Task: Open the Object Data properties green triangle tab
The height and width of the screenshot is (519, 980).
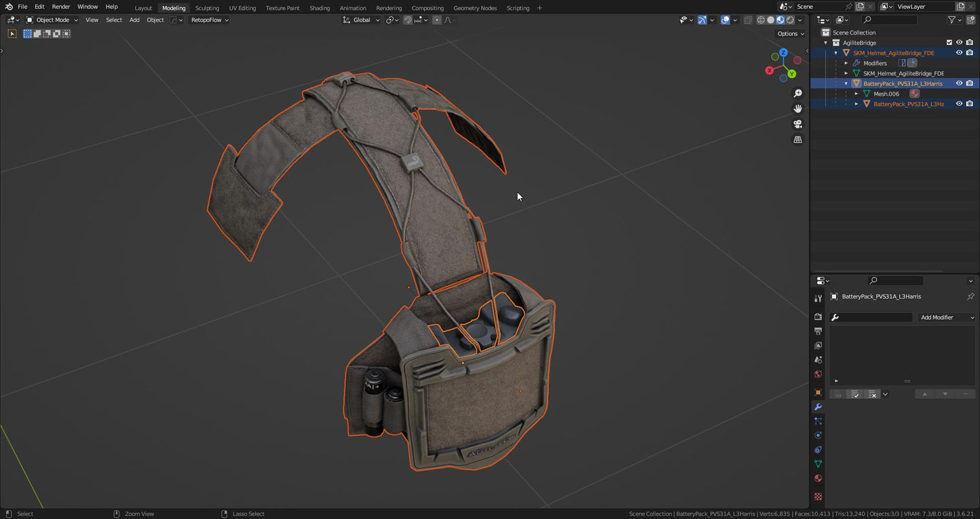Action: 818,464
